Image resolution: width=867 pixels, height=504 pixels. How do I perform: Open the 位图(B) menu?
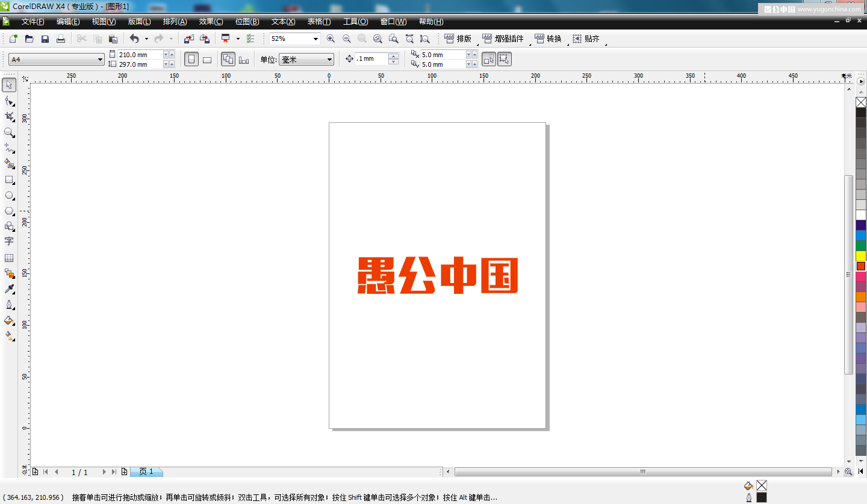click(247, 22)
